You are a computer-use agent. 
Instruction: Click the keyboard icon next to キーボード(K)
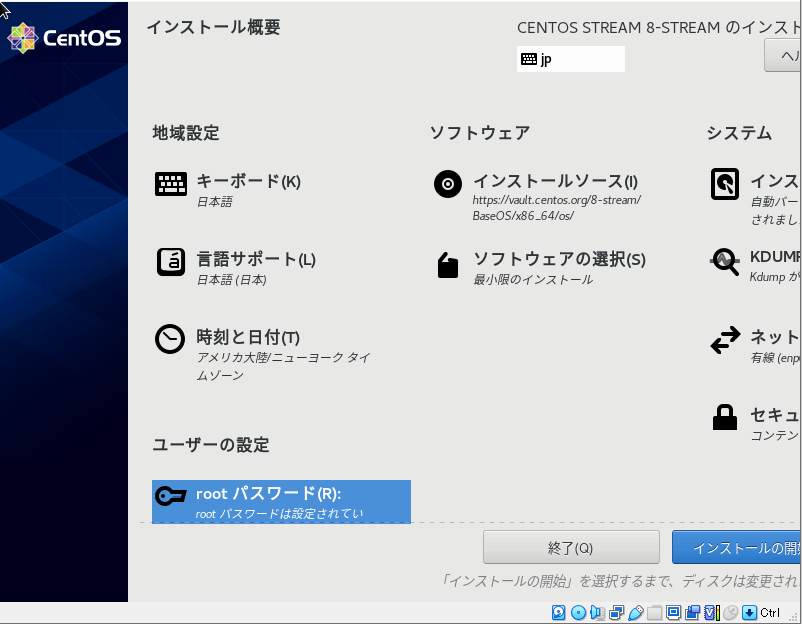[x=171, y=184]
